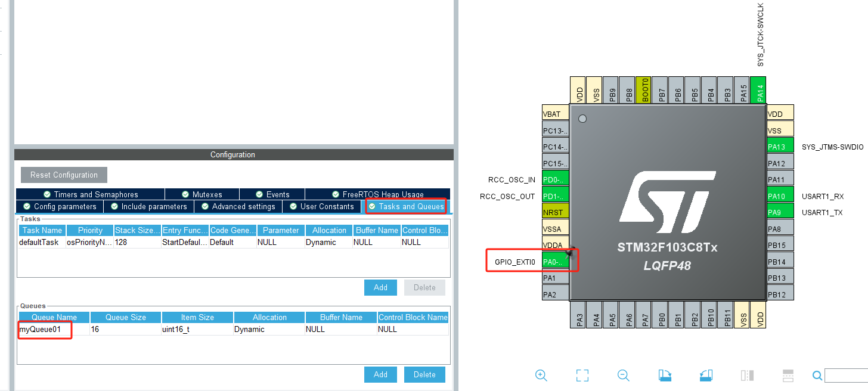Click Delete in the Tasks section
The height and width of the screenshot is (391, 868).
(424, 287)
